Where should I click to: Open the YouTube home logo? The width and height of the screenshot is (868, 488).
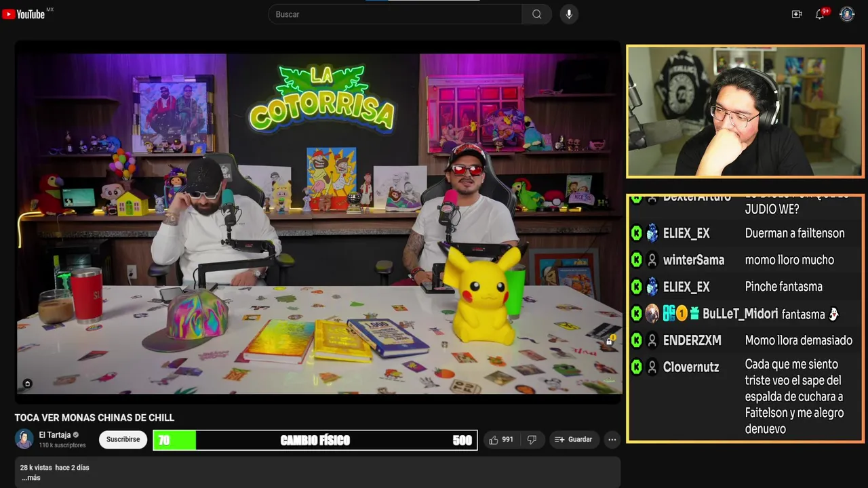pyautogui.click(x=24, y=14)
